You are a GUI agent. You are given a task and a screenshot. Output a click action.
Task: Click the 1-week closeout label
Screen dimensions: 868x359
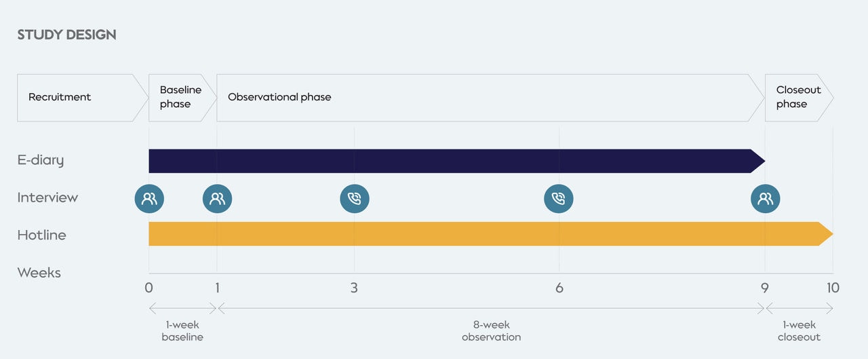coord(799,331)
